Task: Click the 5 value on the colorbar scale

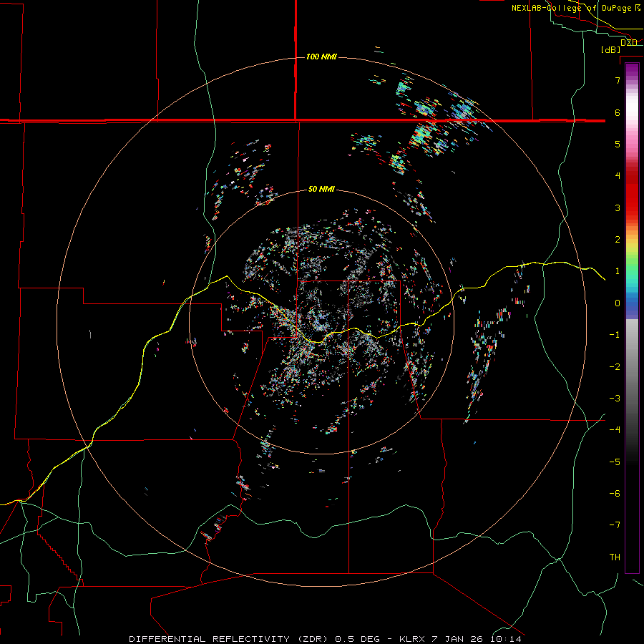Action: tap(618, 144)
